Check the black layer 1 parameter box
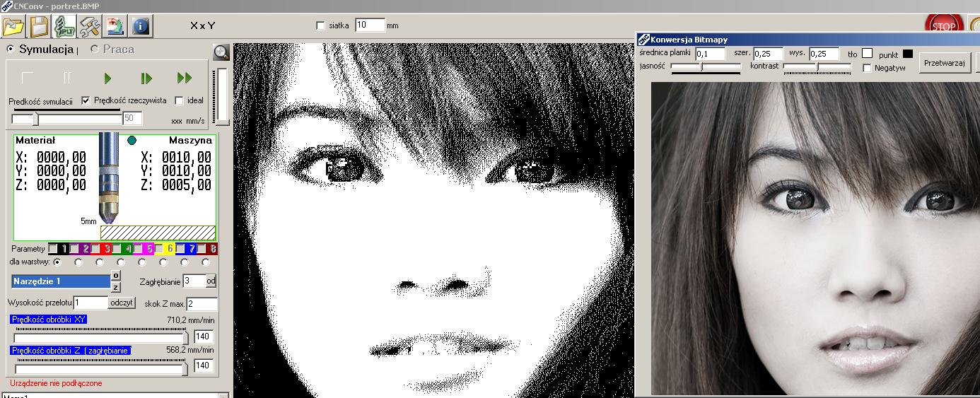The height and width of the screenshot is (398, 980). [53, 249]
